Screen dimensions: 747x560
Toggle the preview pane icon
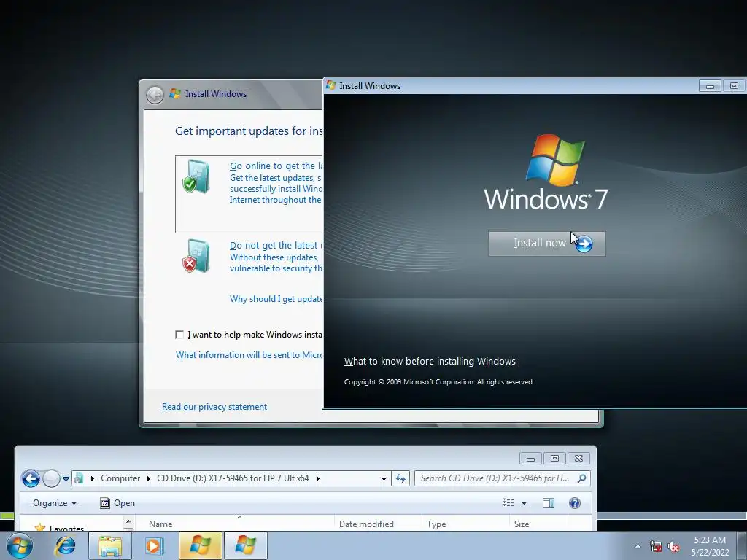click(x=549, y=503)
